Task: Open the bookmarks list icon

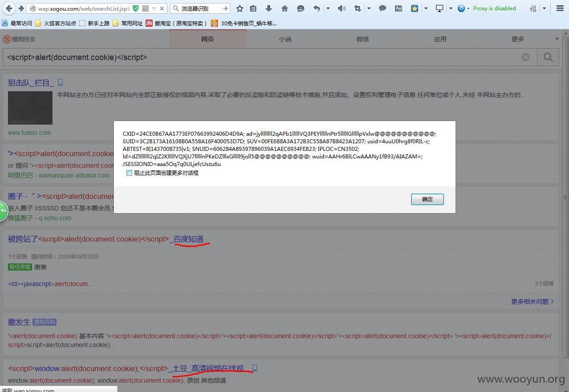Action: pyautogui.click(x=253, y=8)
